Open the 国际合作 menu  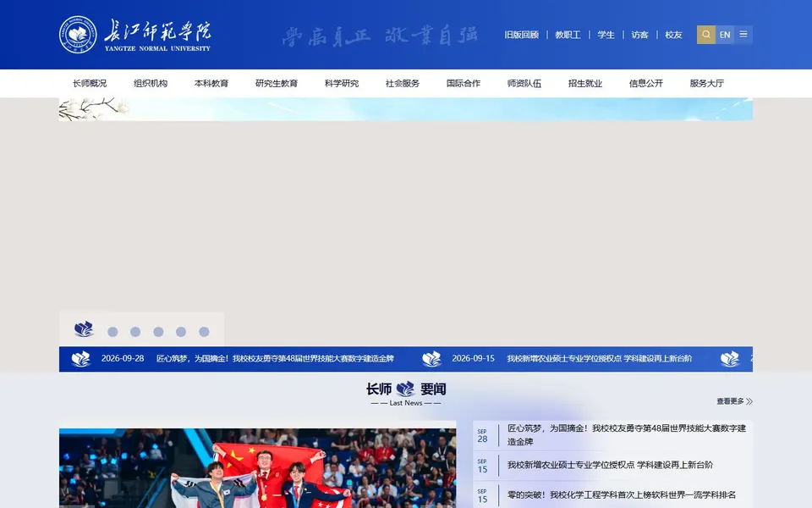coord(464,84)
